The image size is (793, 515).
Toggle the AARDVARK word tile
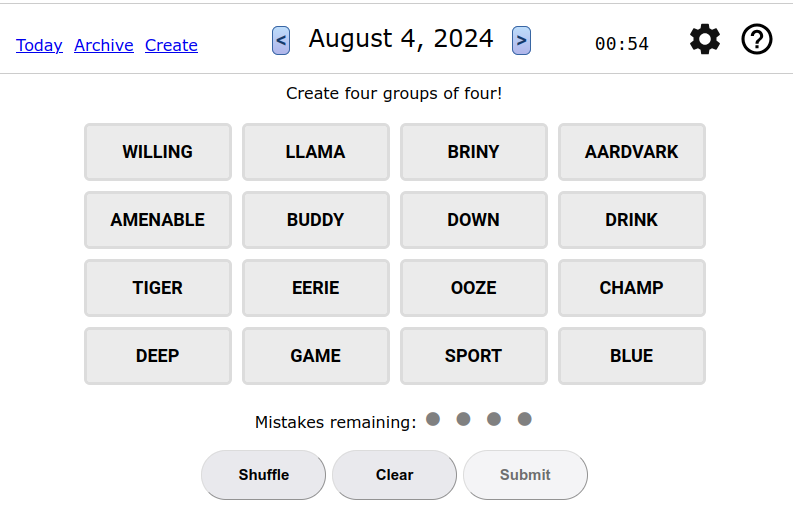pyautogui.click(x=631, y=152)
